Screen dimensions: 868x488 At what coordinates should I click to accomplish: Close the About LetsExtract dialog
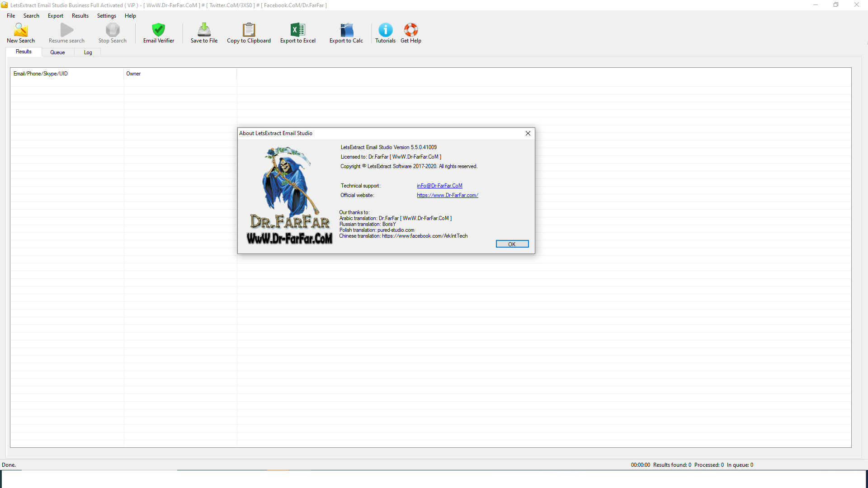[x=528, y=133]
